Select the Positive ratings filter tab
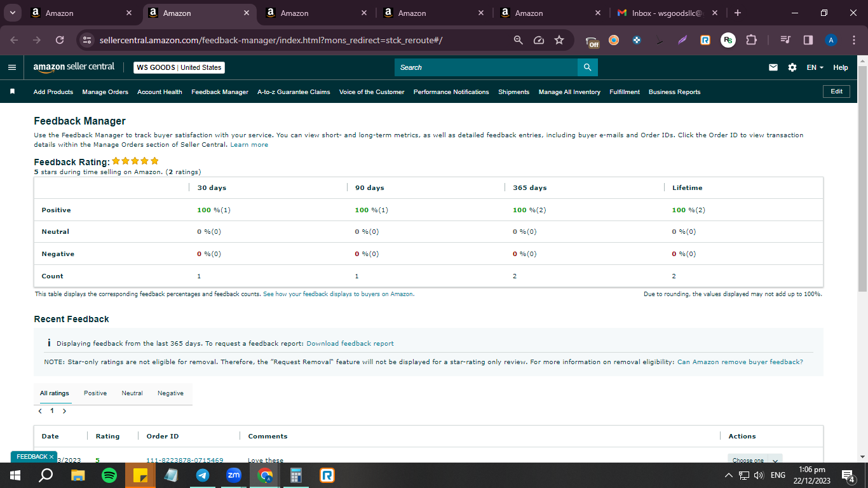Viewport: 868px width, 488px height. click(x=95, y=393)
